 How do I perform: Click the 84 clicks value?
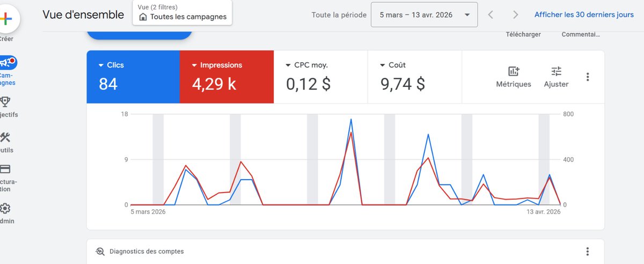(x=108, y=84)
